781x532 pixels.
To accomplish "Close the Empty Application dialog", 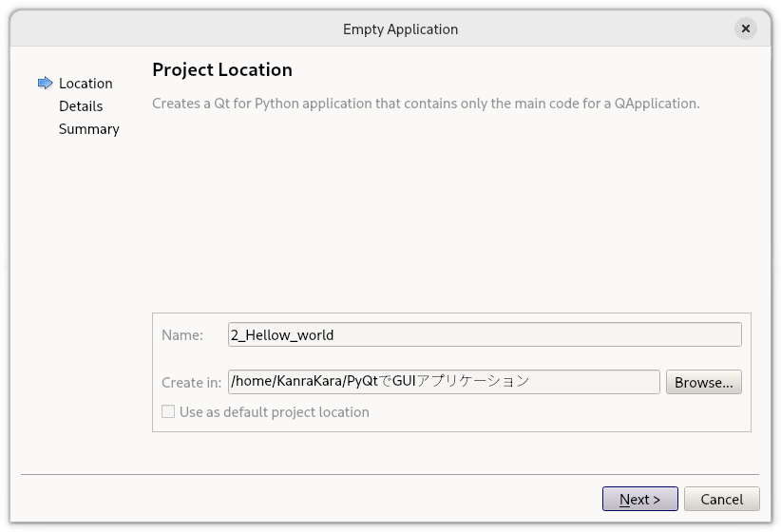I will (x=746, y=28).
